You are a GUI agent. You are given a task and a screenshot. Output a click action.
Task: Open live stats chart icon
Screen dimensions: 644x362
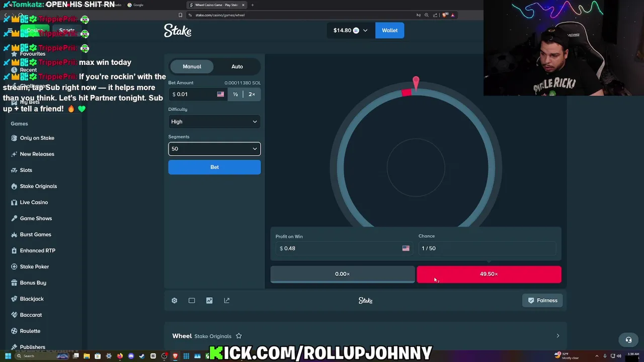pyautogui.click(x=209, y=301)
